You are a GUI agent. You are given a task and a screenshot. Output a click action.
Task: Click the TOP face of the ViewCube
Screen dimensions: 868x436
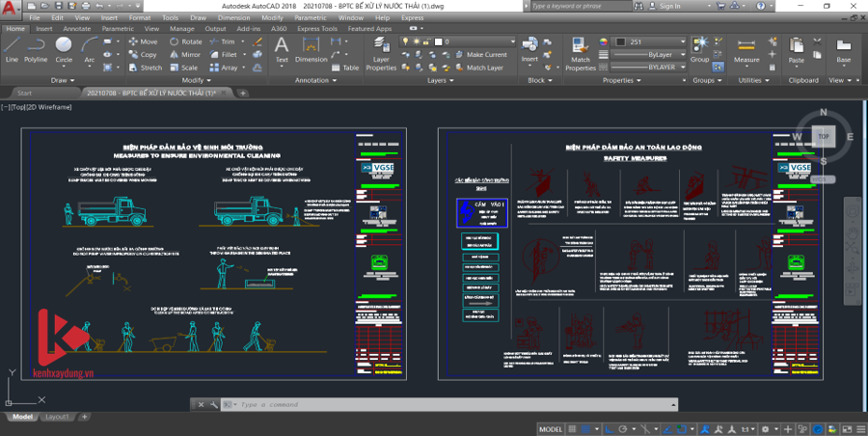pyautogui.click(x=823, y=137)
